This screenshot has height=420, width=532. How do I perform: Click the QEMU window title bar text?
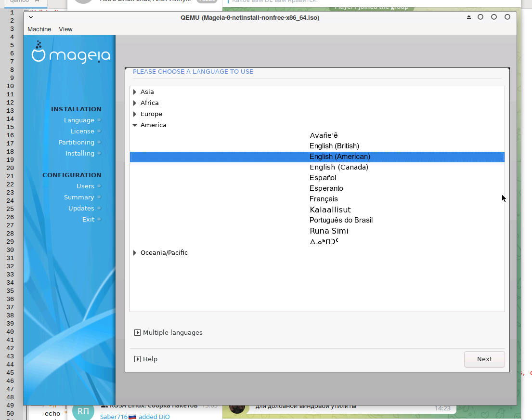click(250, 18)
